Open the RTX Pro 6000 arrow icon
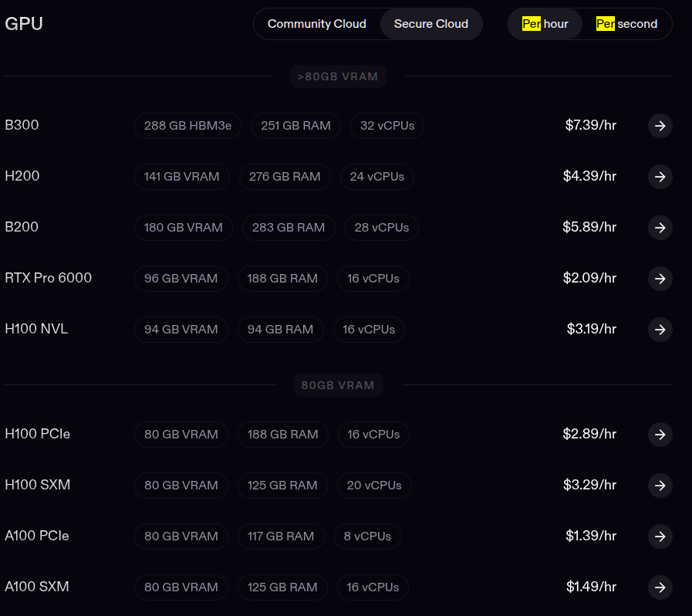Screen dimensions: 692x616 [660, 279]
